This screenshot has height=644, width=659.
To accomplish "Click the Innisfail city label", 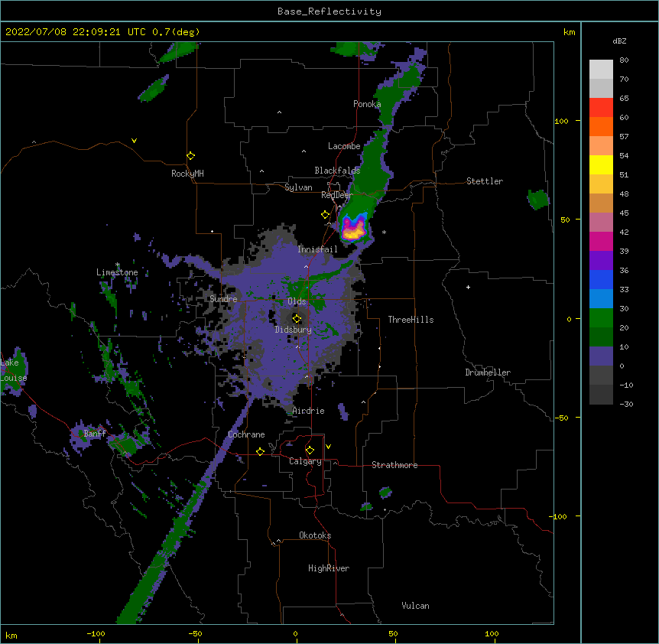I will (317, 249).
